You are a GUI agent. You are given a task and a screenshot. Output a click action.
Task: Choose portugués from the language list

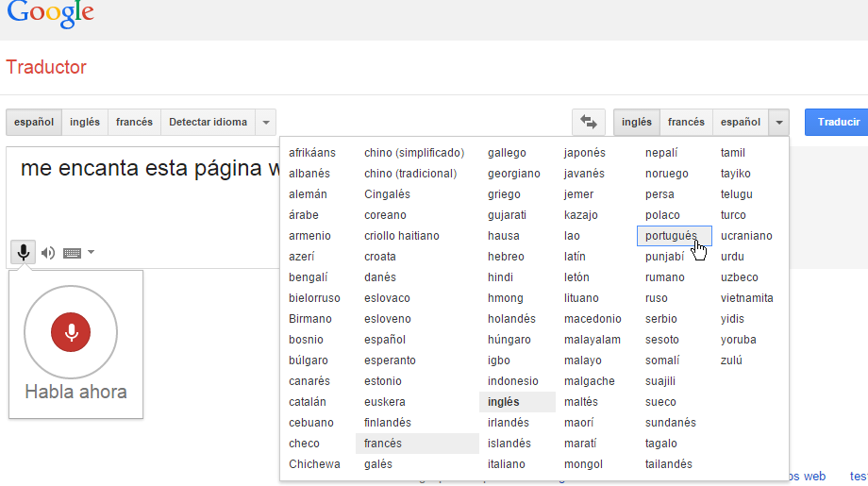tap(675, 236)
